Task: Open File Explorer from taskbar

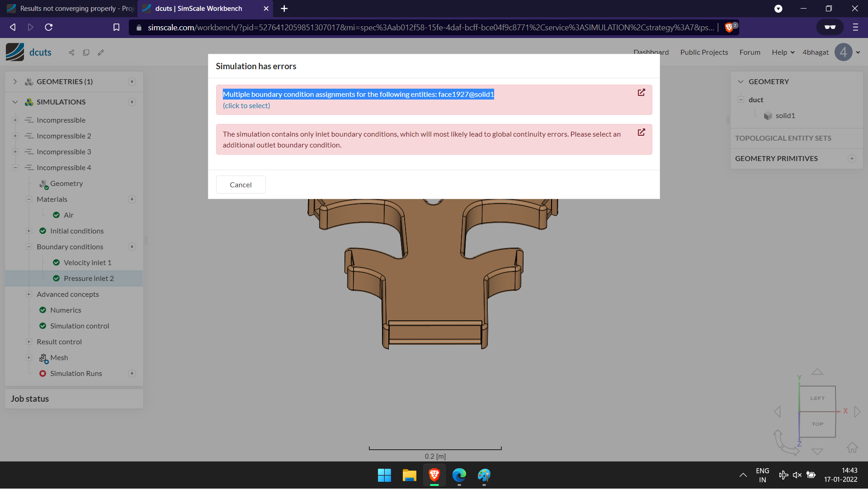Action: [x=409, y=475]
